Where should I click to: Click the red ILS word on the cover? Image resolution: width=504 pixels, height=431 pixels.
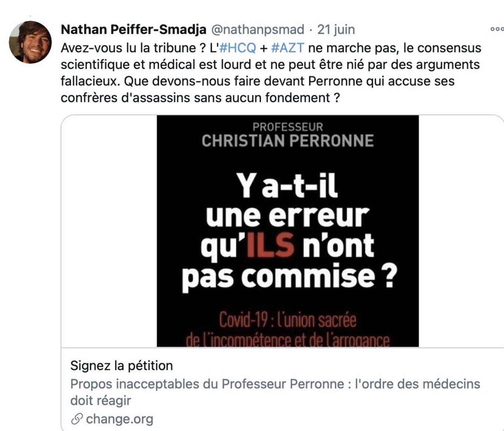270,245
